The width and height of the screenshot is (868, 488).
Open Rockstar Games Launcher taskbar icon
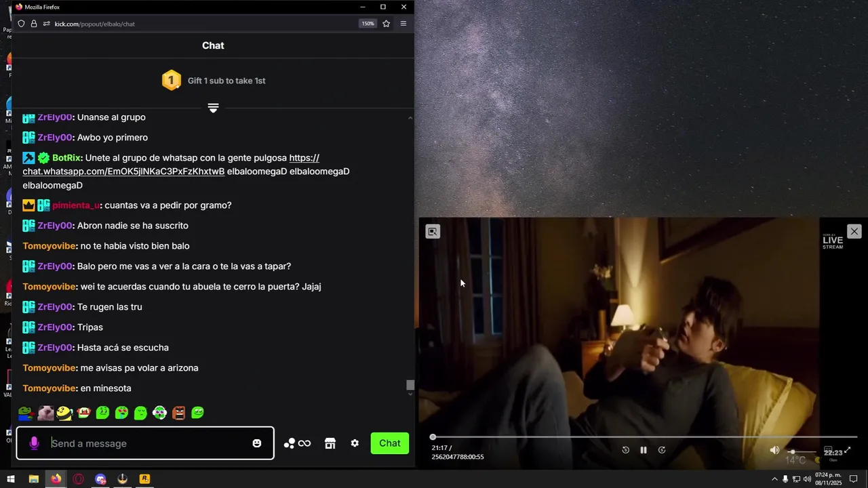144,479
